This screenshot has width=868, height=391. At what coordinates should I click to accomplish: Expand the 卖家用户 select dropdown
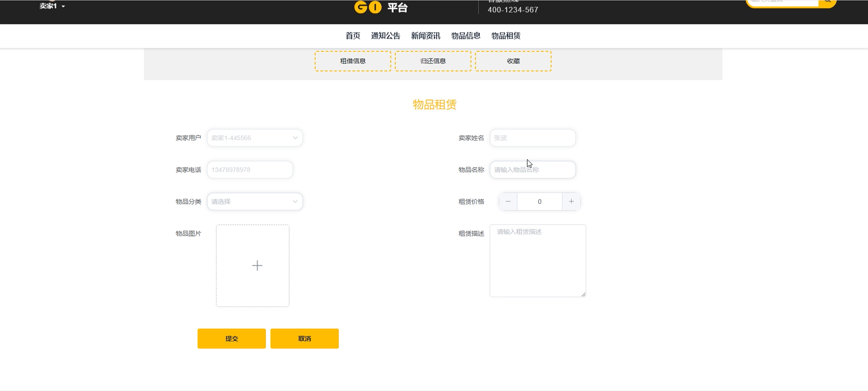(255, 138)
